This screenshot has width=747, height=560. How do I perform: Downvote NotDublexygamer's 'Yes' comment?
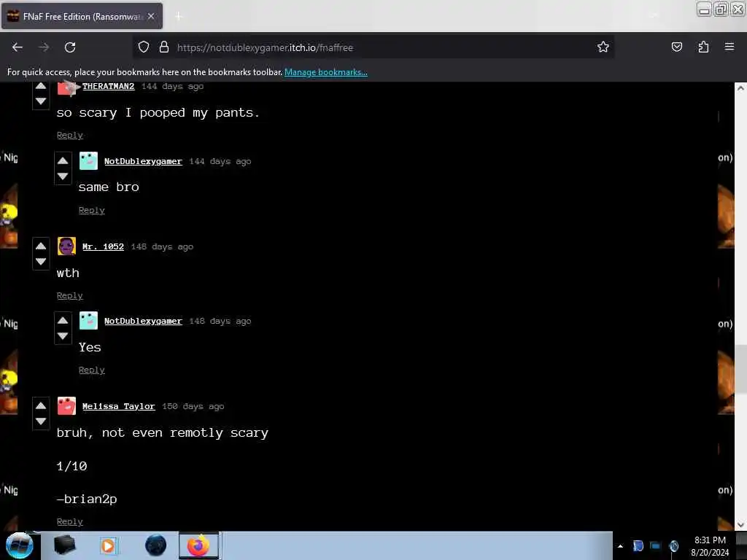[x=63, y=335]
